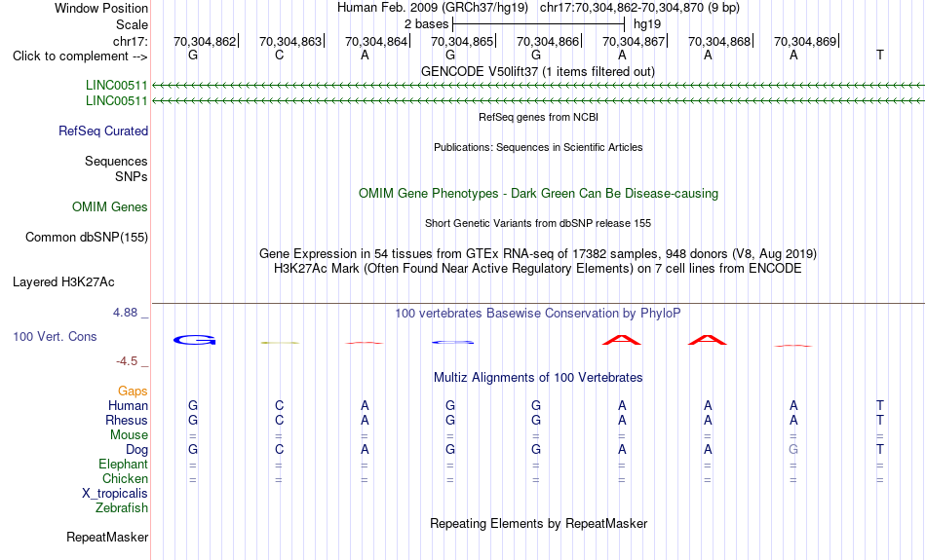The image size is (926, 560).
Task: Click the GTEx Gene Expression track title
Action: point(538,254)
